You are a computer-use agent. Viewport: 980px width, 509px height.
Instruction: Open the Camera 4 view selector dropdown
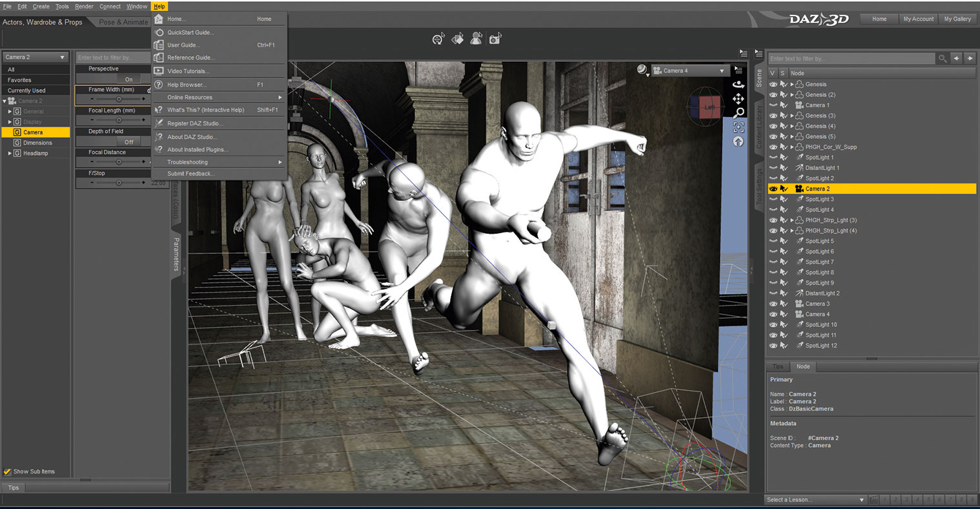point(689,70)
